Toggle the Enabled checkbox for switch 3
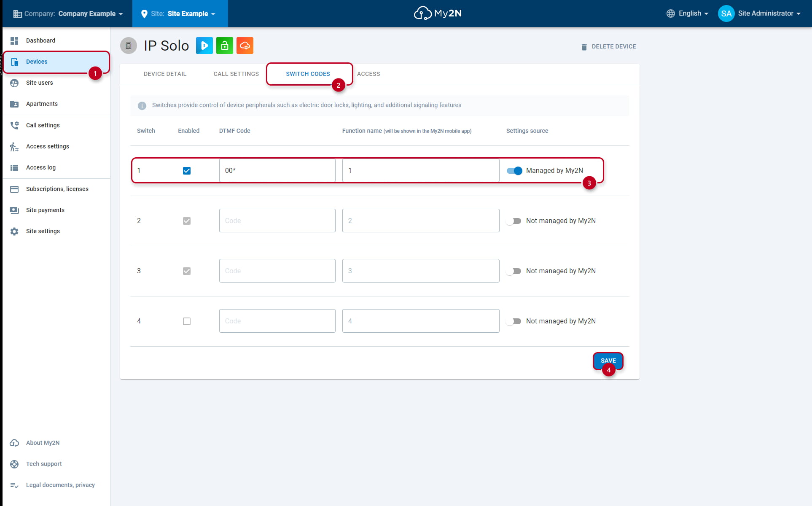The width and height of the screenshot is (812, 506). [x=187, y=271]
